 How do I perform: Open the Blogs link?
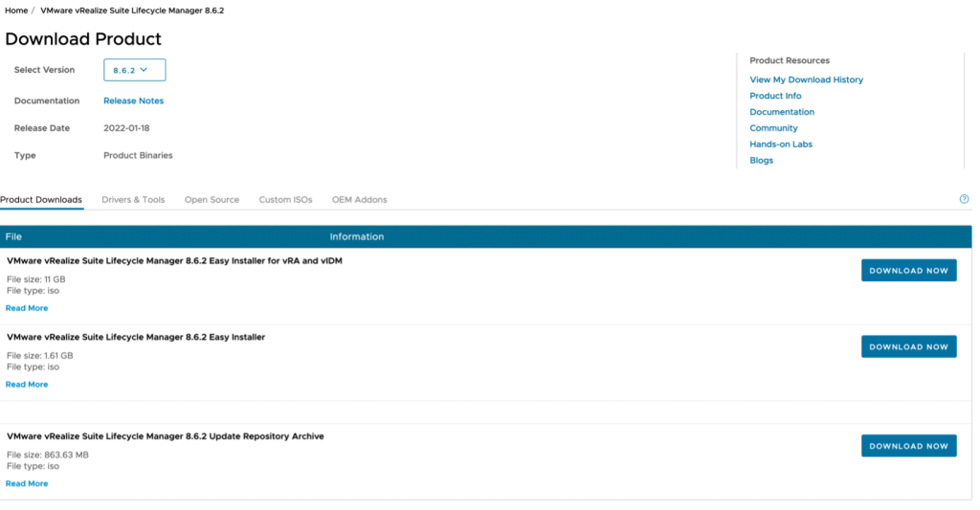click(761, 161)
